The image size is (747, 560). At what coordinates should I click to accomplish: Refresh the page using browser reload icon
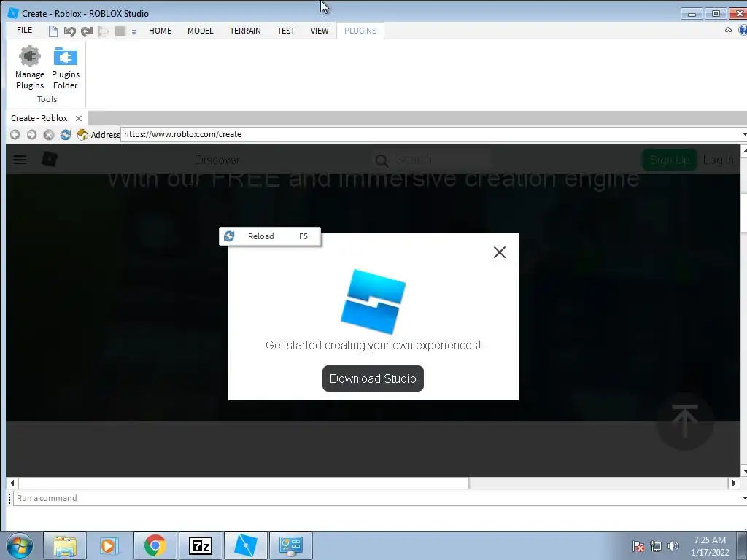(x=65, y=135)
